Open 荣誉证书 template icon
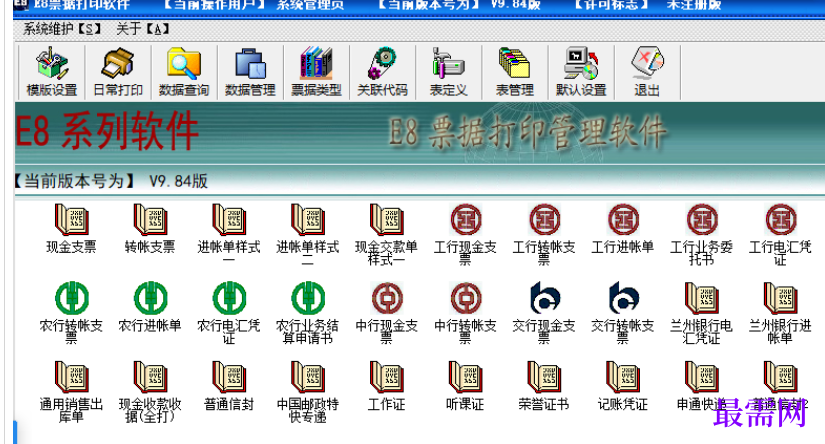Screen dimensions: 825x444 pos(544,377)
